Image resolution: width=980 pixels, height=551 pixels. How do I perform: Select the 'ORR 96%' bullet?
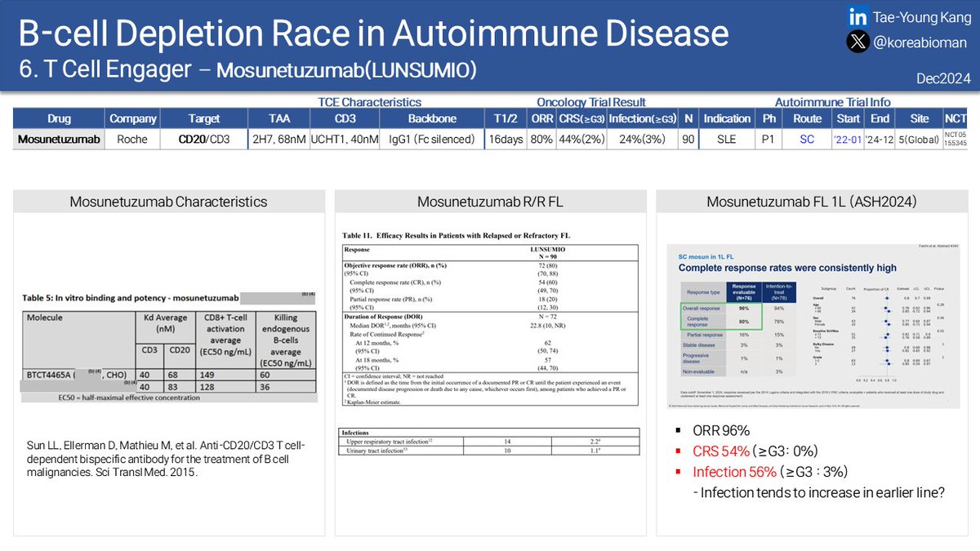point(722,431)
